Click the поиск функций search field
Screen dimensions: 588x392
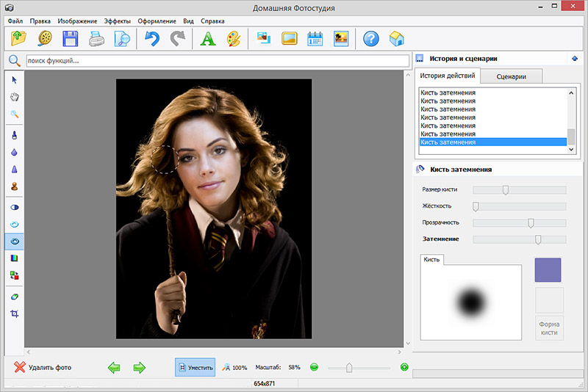[217, 61]
